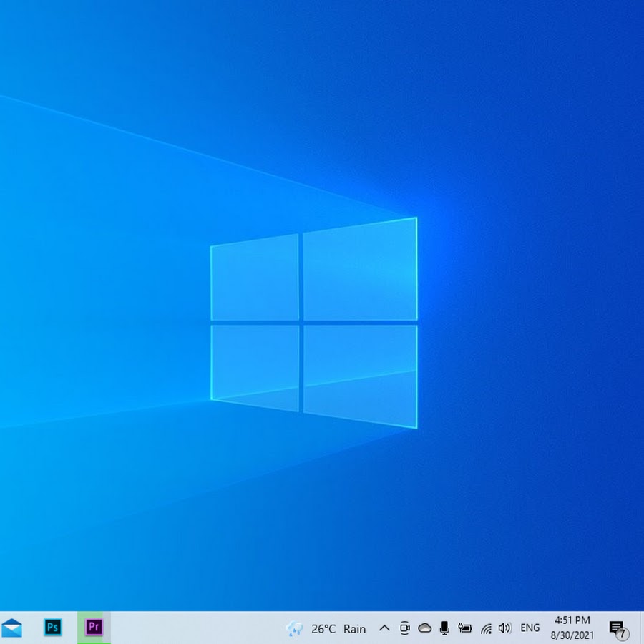The width and height of the screenshot is (644, 644).
Task: Open the speaker volume control
Action: 505,628
